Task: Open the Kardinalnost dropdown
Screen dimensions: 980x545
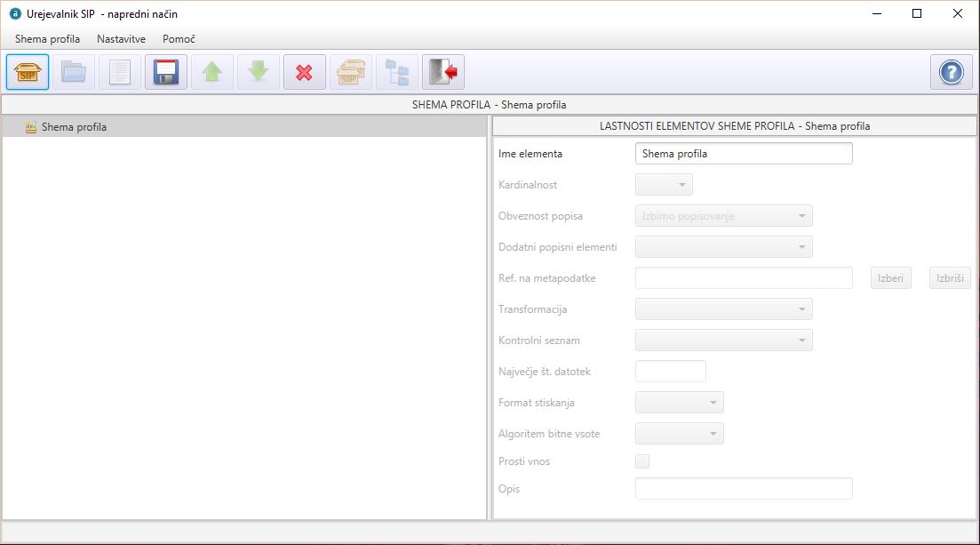Action: pyautogui.click(x=664, y=185)
